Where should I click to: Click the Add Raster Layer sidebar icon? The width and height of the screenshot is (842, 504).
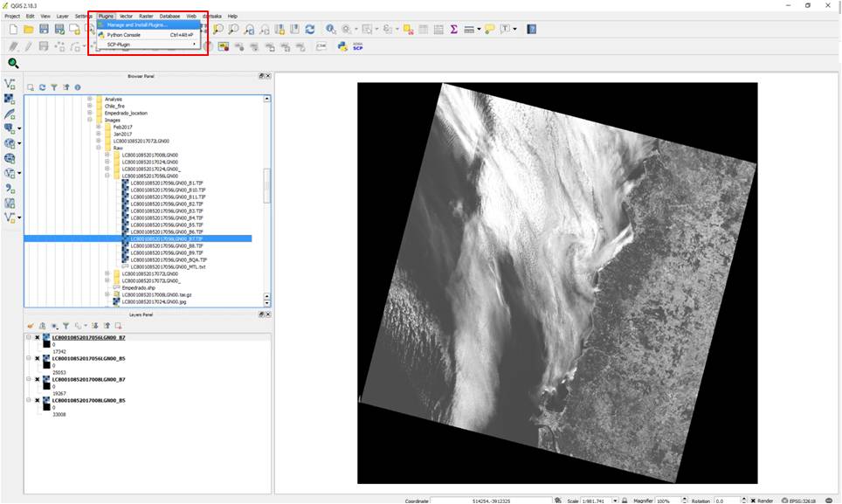tap(10, 100)
